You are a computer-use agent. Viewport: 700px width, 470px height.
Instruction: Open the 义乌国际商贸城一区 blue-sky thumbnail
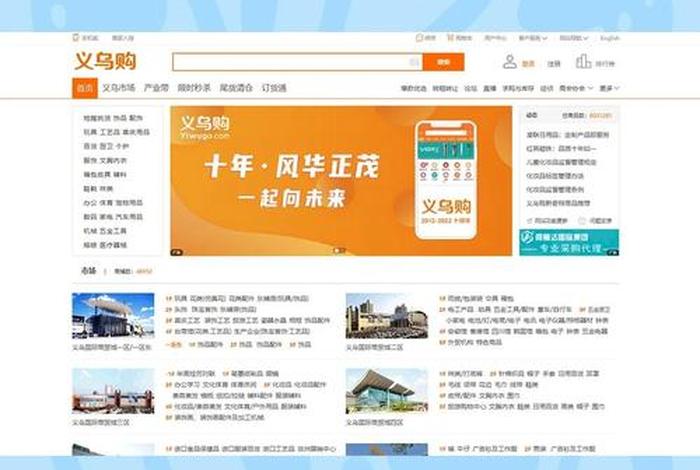pos(113,316)
